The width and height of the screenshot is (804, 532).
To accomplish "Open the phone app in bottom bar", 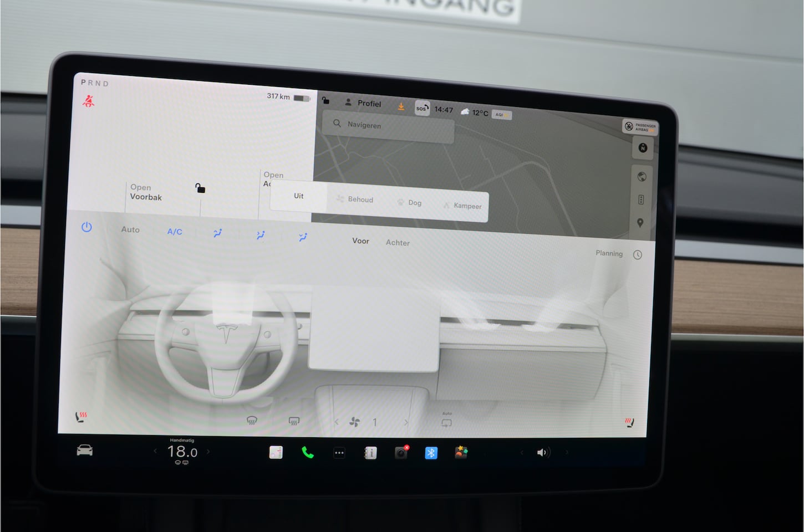I will (307, 453).
